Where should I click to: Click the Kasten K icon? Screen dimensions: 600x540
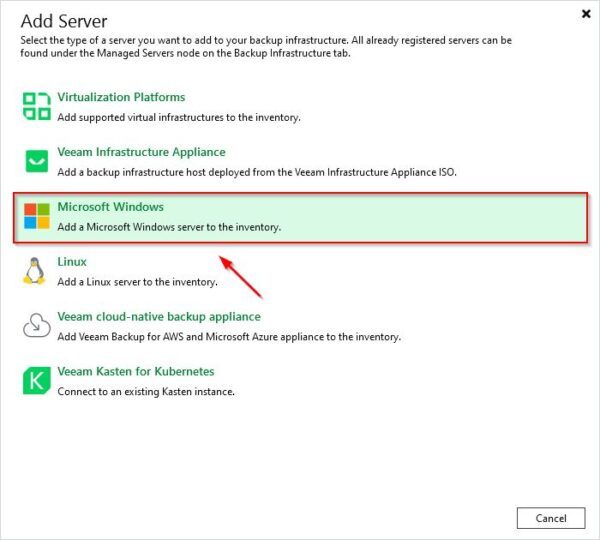tap(37, 380)
